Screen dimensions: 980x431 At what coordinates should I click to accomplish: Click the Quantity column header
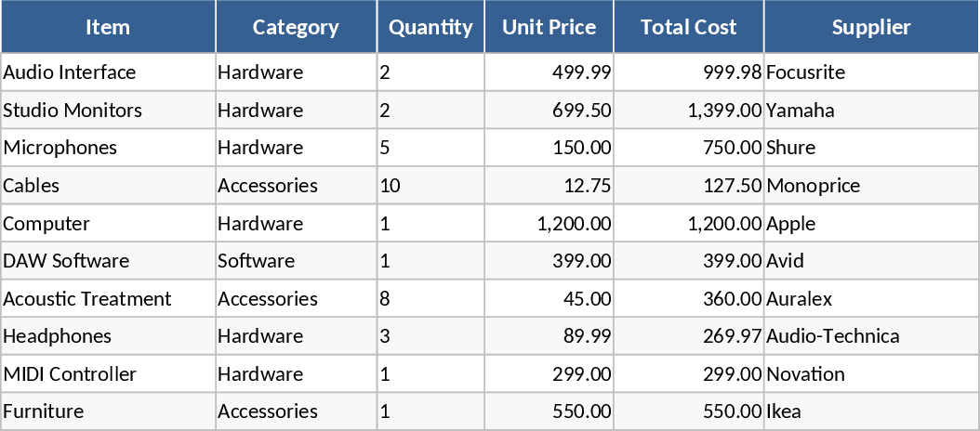point(430,27)
